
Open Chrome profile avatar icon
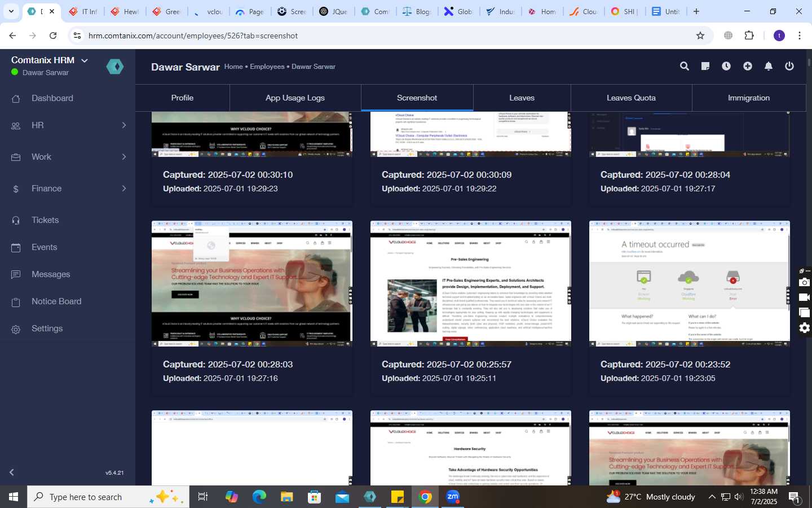click(x=779, y=36)
